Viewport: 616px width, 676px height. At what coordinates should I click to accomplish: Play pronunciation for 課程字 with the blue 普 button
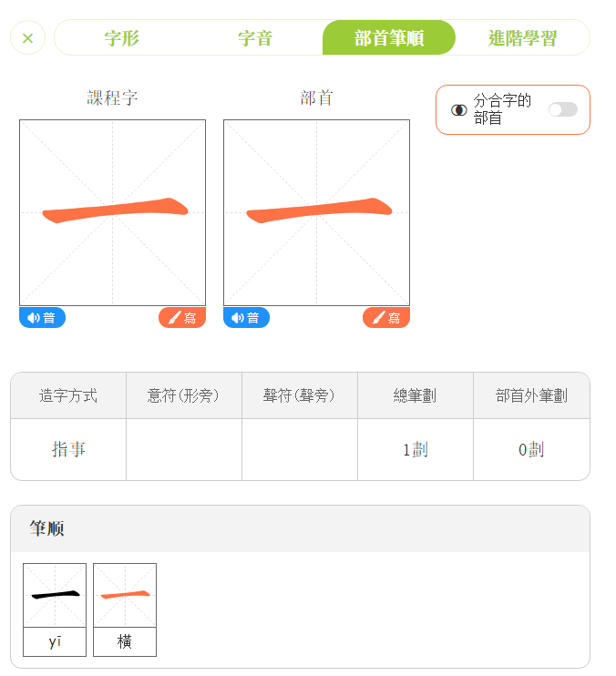click(42, 318)
